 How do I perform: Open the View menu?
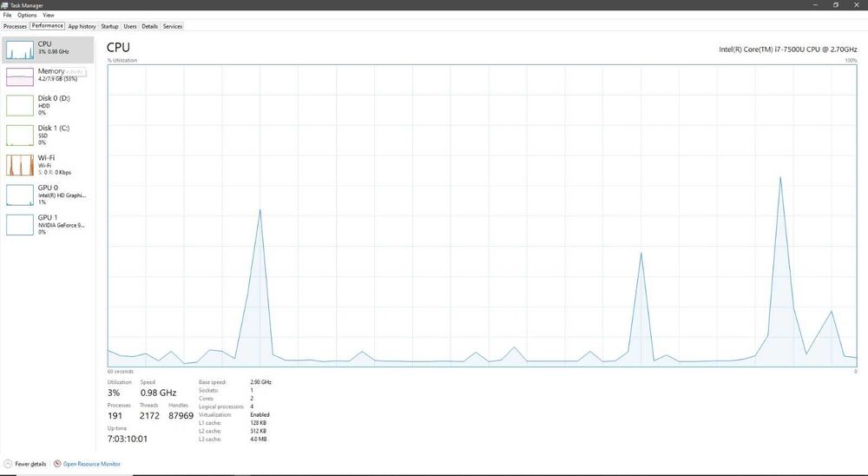(x=49, y=15)
